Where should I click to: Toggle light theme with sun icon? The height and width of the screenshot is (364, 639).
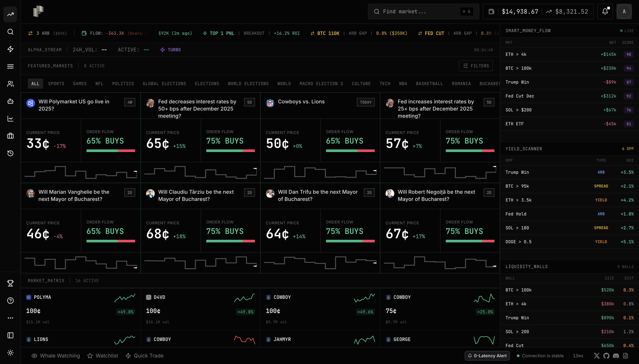tap(10, 352)
